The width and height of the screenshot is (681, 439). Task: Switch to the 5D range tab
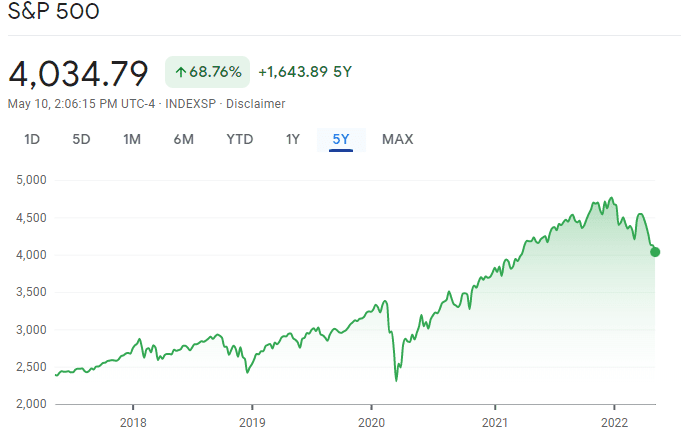(81, 139)
